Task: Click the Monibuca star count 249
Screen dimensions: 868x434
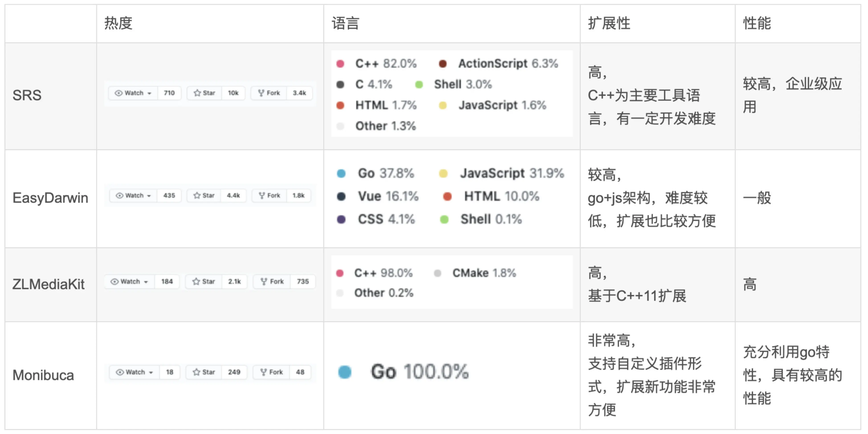Action: pos(234,372)
